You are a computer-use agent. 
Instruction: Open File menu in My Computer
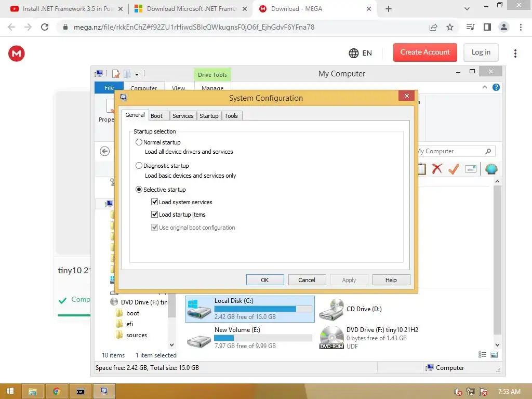coord(109,87)
